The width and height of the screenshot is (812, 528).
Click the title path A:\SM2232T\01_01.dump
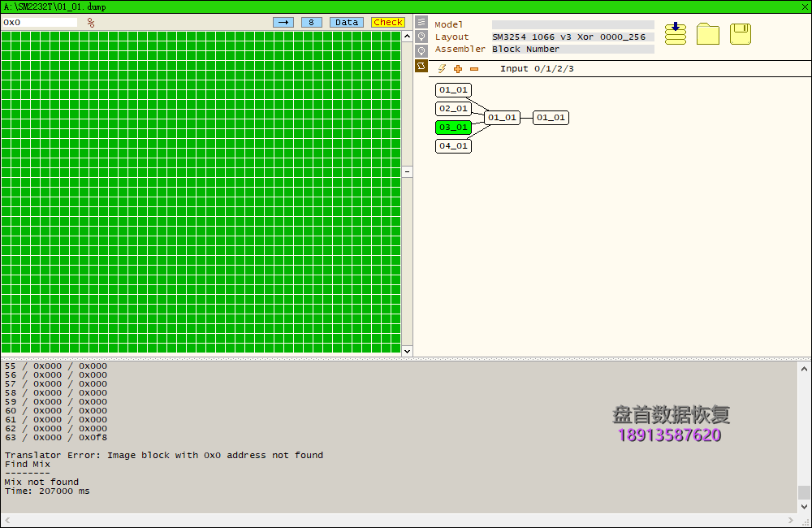(54, 6)
